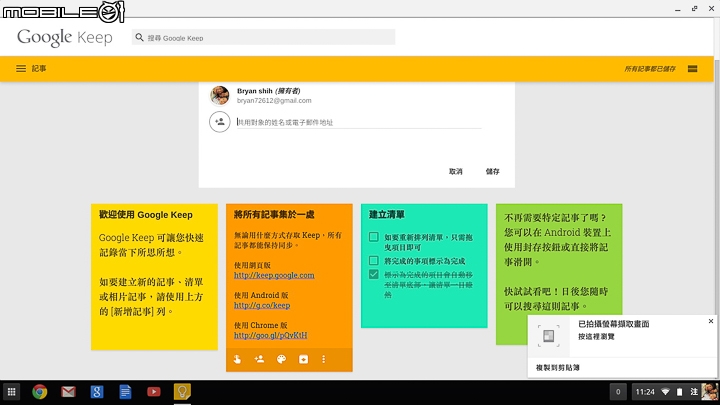The height and width of the screenshot is (405, 720).
Task: Open Google Search app in shelf
Action: pos(96,392)
